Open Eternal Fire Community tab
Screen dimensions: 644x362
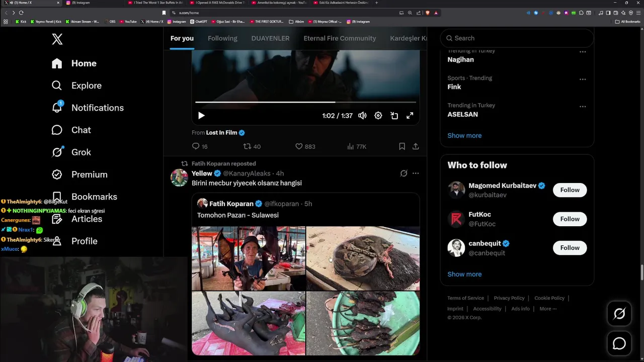click(x=340, y=38)
